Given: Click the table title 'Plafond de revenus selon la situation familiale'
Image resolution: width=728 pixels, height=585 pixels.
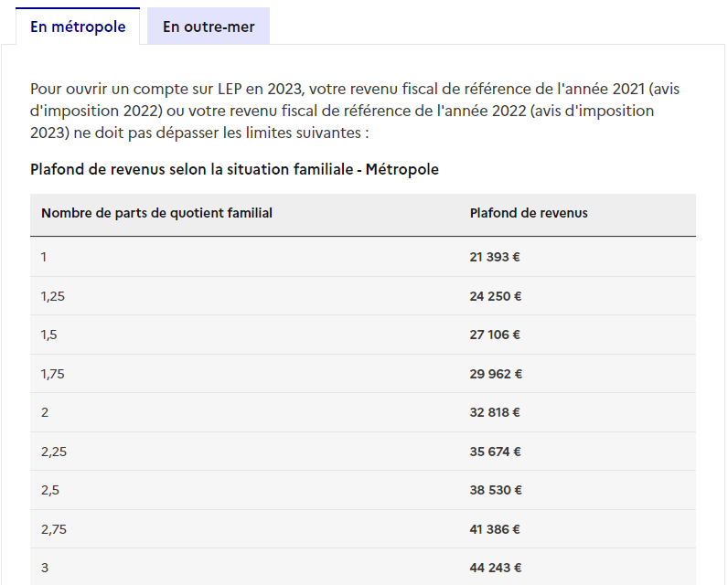Looking at the screenshot, I should [x=234, y=170].
